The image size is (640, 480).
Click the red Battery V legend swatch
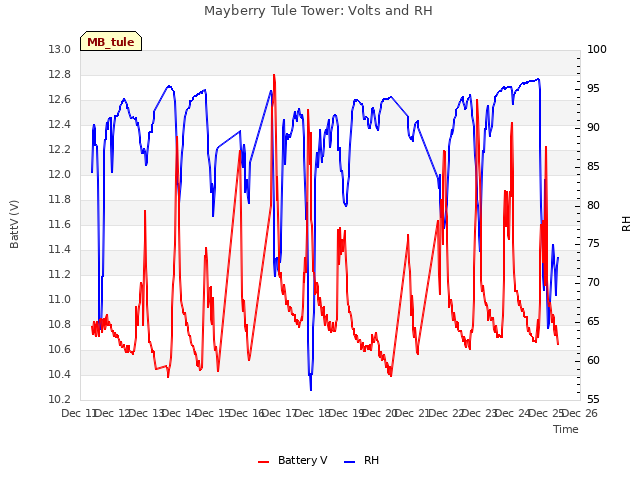[x=264, y=462]
